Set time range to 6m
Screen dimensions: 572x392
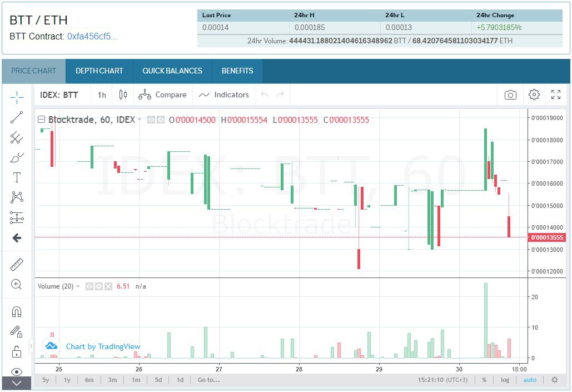(x=89, y=380)
